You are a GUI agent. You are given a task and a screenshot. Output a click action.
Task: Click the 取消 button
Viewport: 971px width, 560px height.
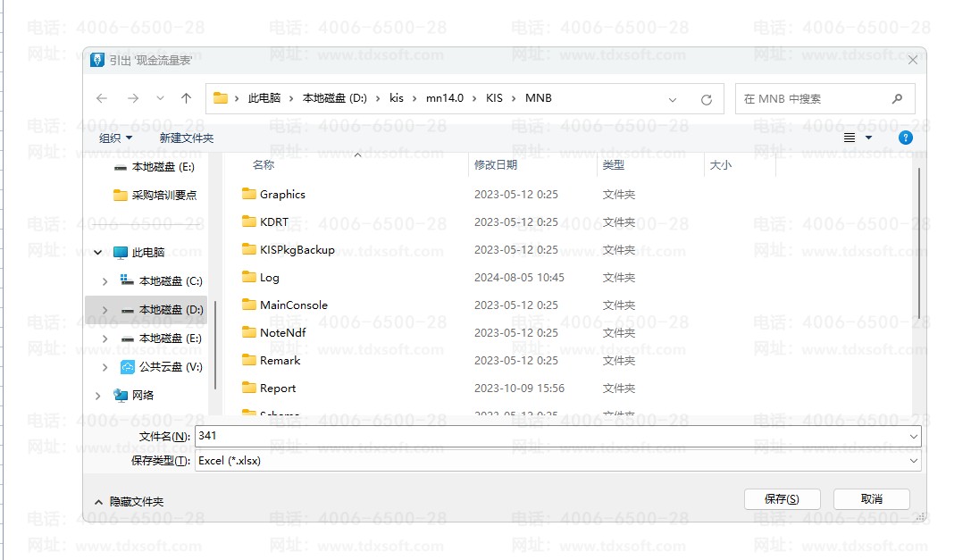871,499
